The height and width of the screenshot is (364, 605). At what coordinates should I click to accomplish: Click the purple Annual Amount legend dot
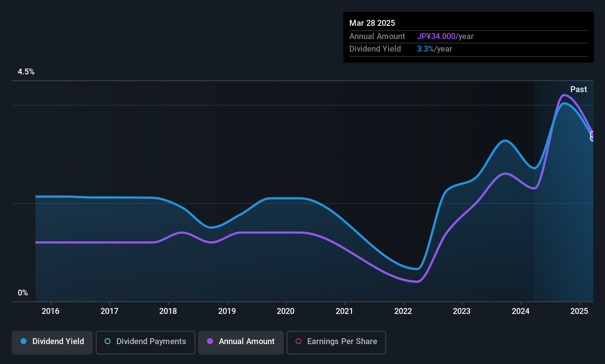(210, 342)
